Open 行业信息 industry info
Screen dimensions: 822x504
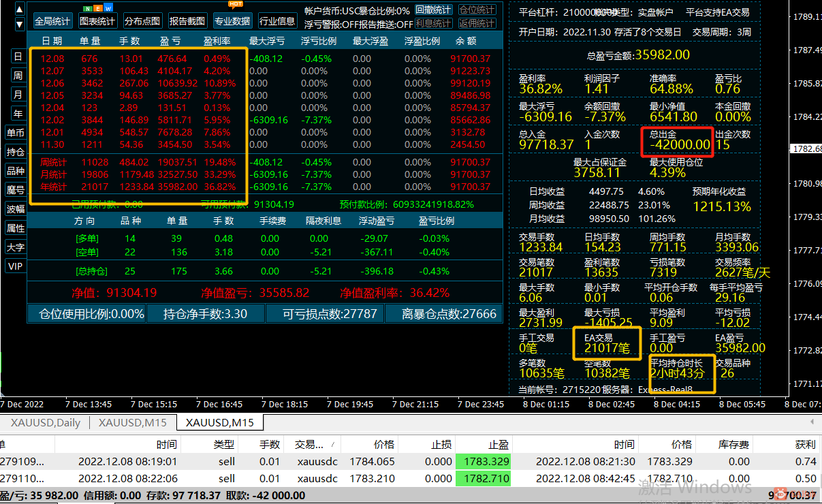coord(277,21)
